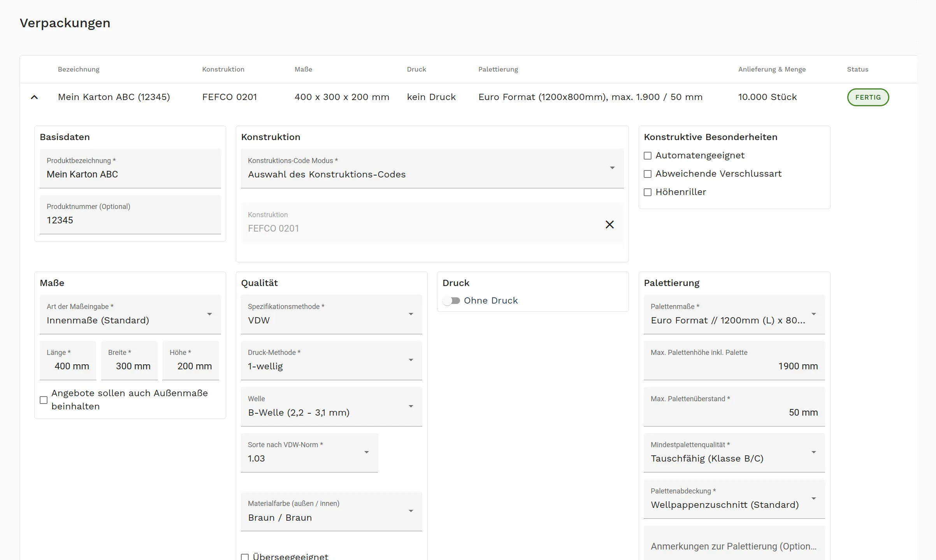This screenshot has width=936, height=560.
Task: Clear the FEFCO 0201 Konstruktion field
Action: click(x=609, y=225)
